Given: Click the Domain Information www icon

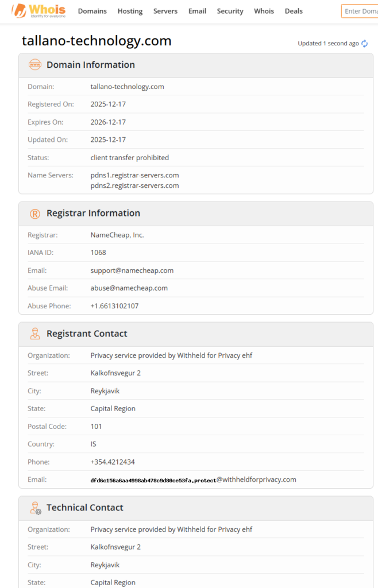Looking at the screenshot, I should pyautogui.click(x=34, y=65).
